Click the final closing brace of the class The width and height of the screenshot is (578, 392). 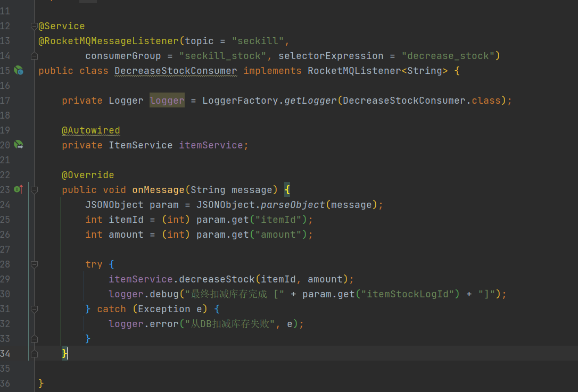[41, 383]
